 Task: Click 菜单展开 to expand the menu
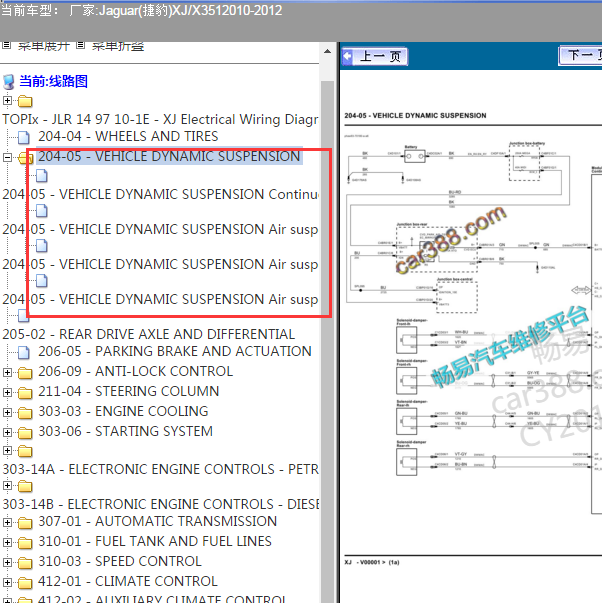(x=44, y=46)
